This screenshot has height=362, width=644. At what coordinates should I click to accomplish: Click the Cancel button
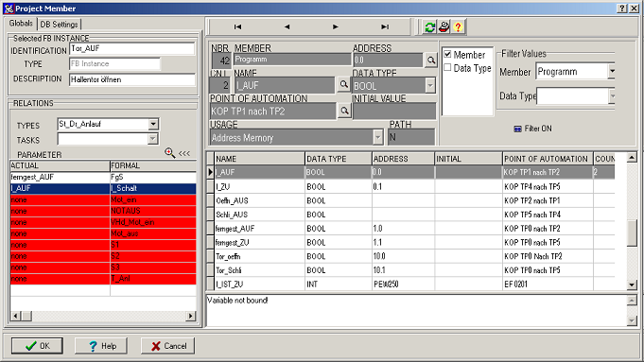[x=168, y=346]
